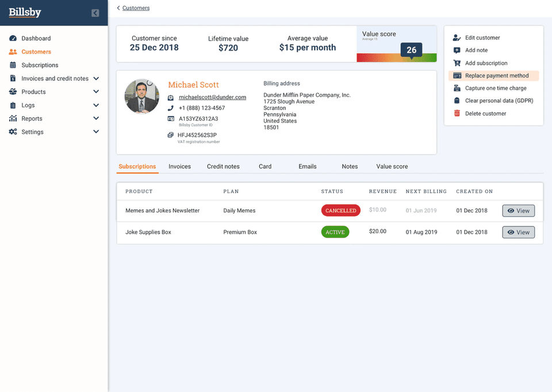The image size is (552, 392).
Task: Expand the Products menu chevron
Action: (x=96, y=91)
